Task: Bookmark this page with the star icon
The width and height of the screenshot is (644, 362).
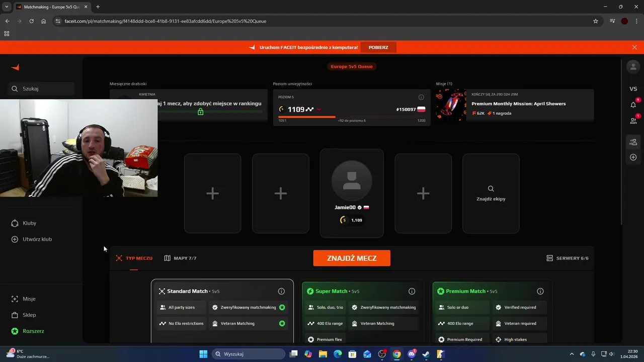Action: coord(596,21)
